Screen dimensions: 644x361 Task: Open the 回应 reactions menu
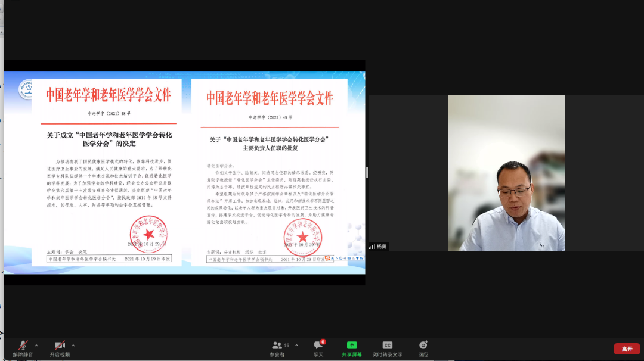click(x=423, y=348)
